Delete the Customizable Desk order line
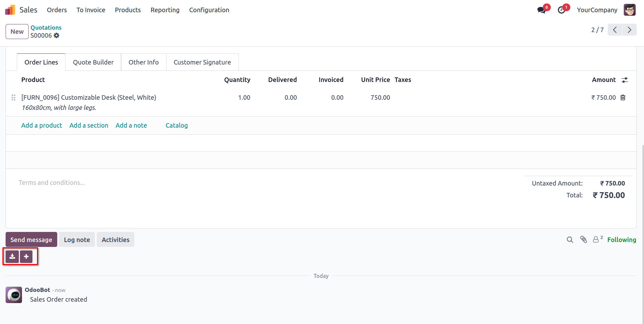This screenshot has height=324, width=644. tap(623, 98)
